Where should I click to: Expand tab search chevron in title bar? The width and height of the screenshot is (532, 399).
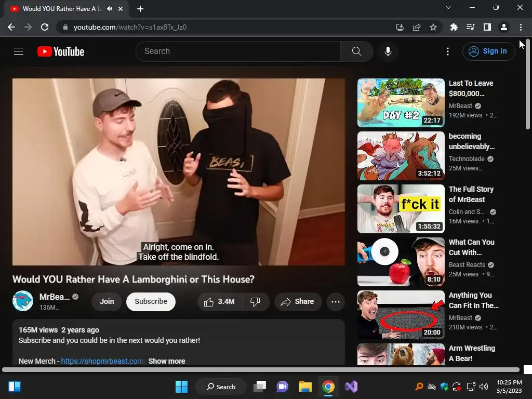click(x=448, y=7)
